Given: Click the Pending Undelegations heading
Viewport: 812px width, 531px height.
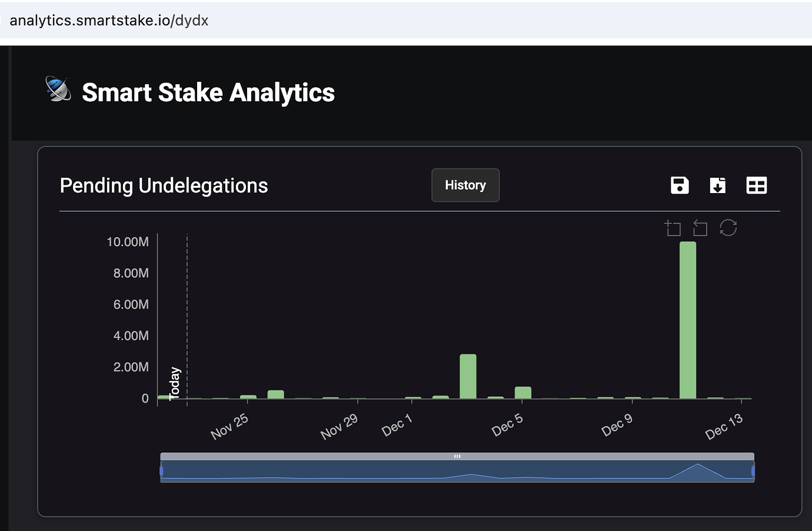Looking at the screenshot, I should tap(164, 186).
